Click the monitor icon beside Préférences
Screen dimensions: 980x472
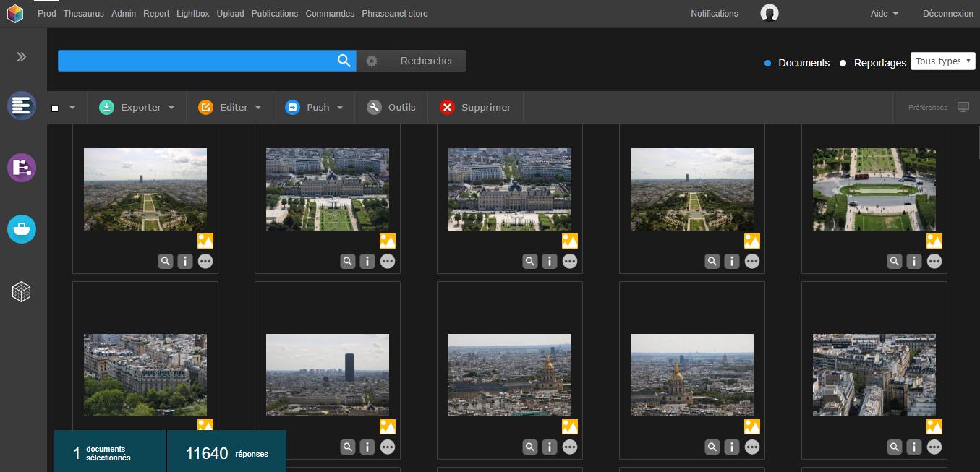pos(963,107)
